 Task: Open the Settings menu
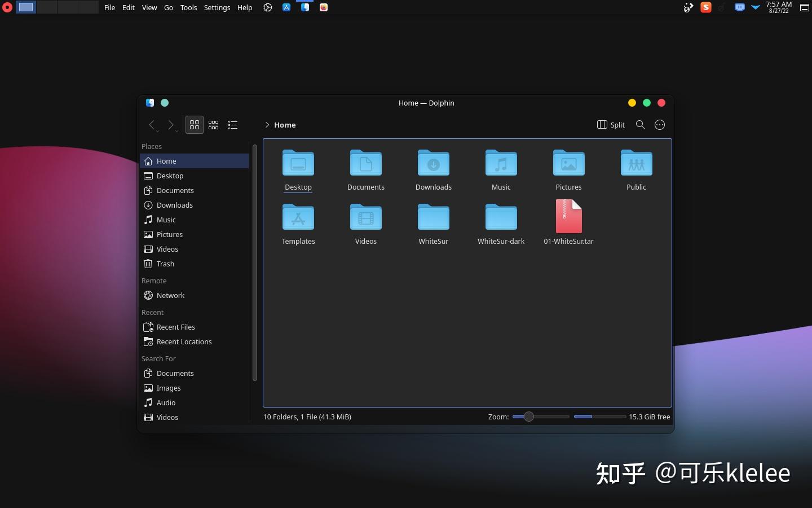pyautogui.click(x=217, y=7)
